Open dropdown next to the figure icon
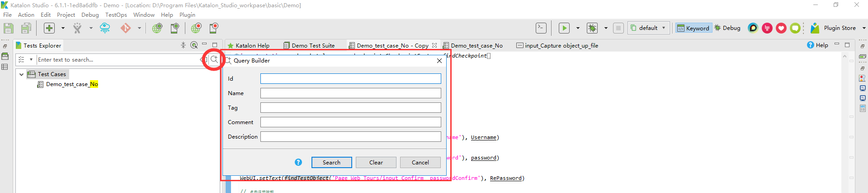The image size is (868, 193). tap(91, 28)
